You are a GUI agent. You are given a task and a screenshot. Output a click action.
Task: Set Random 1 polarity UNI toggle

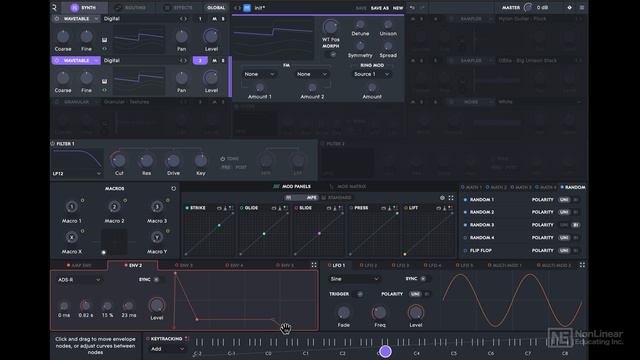pyautogui.click(x=564, y=200)
